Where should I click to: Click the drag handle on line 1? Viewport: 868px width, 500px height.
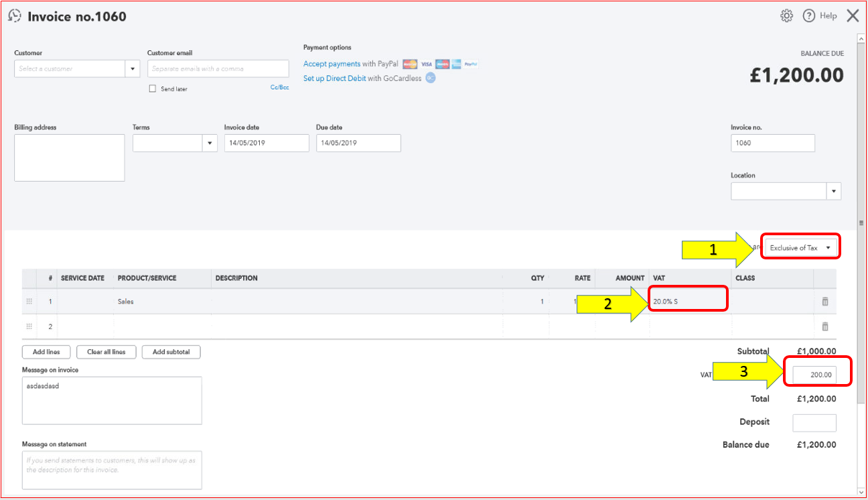pos(29,301)
